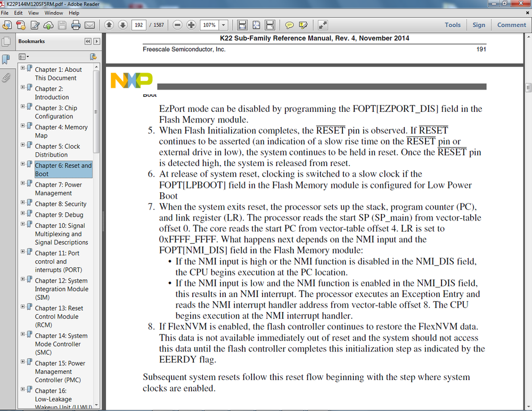Expand Chapter 3: Chip Configuration bookmark
This screenshot has height=411, width=532.
[23, 106]
